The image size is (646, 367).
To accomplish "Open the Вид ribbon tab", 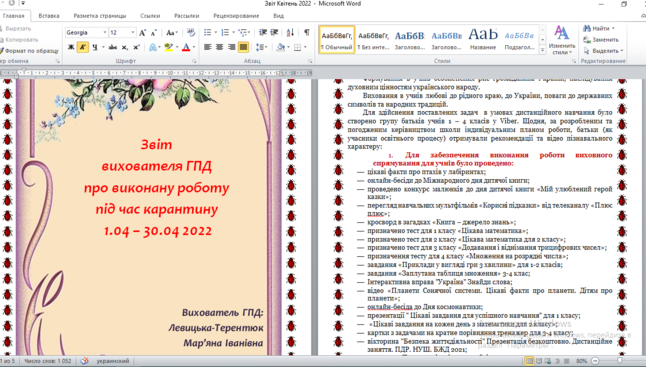I will [x=279, y=16].
